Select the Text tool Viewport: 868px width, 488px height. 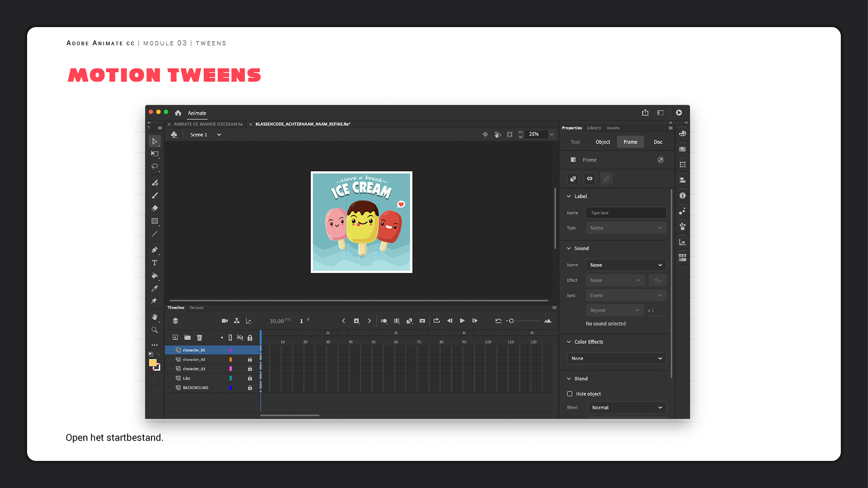click(155, 263)
